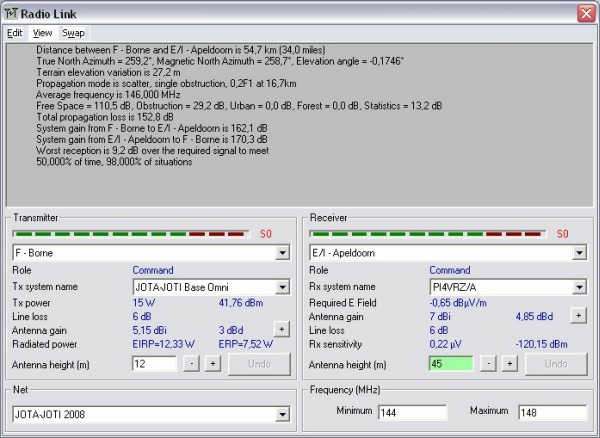
Task: Click the transmitter S0 signal reading
Action: pyautogui.click(x=266, y=234)
